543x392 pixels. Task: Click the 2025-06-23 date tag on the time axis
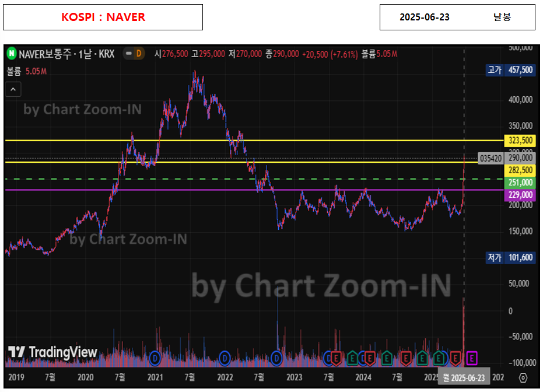click(464, 377)
